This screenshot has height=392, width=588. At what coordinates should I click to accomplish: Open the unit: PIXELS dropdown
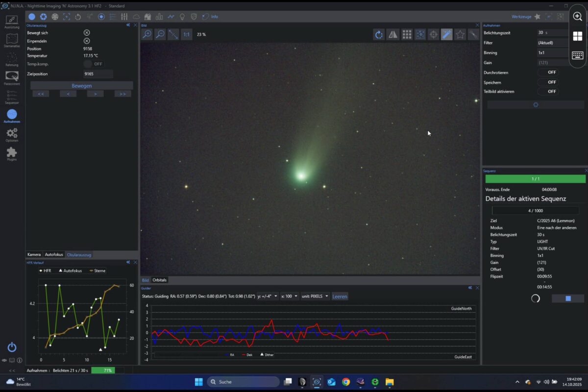pos(315,296)
